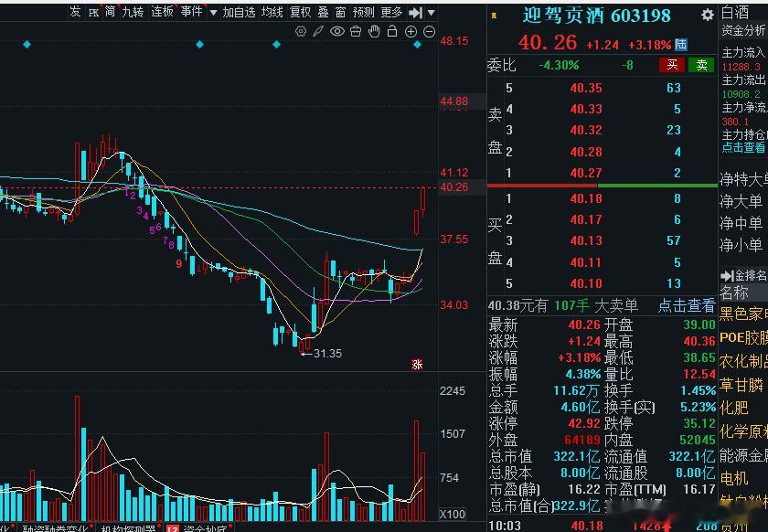Expand the 更多 menu
768x532 pixels.
point(391,12)
